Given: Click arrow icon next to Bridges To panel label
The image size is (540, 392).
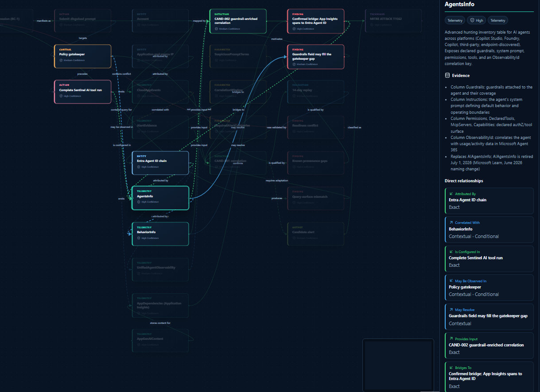Looking at the screenshot, I should coord(451,368).
